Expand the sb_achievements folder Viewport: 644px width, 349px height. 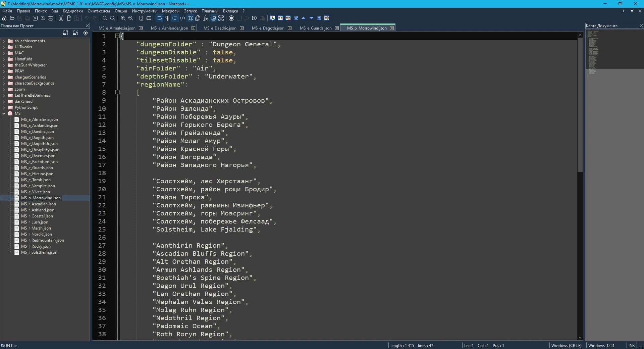[4, 41]
